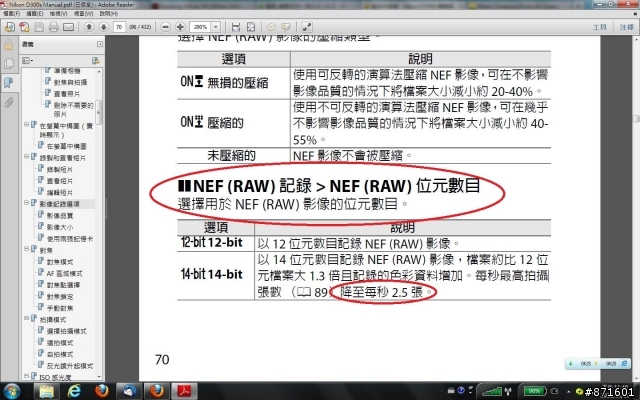Select the 查看短片 bookmark
The height and width of the screenshot is (400, 640).
60,181
